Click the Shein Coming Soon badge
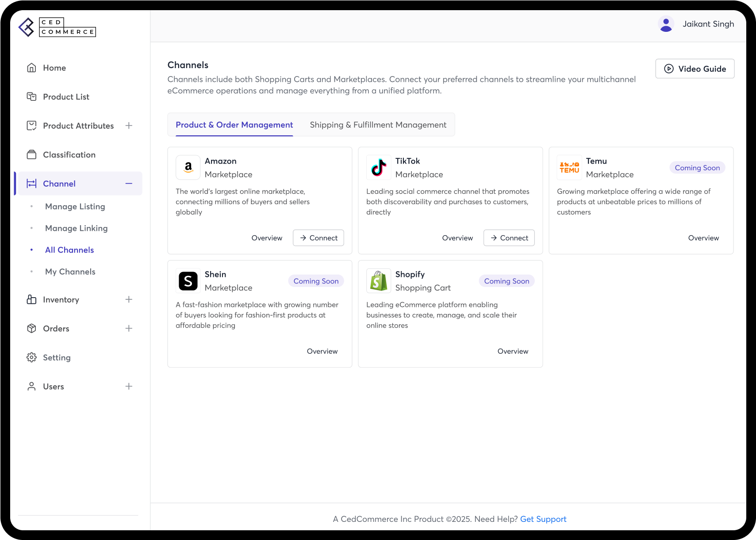Screen dimensions: 756x540 [316, 281]
